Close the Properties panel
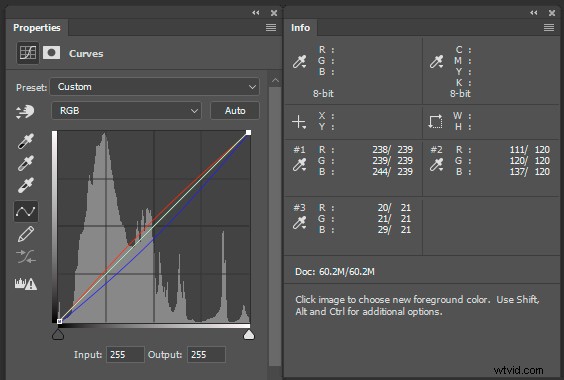Screen dimensions: 564x380 (274, 13)
